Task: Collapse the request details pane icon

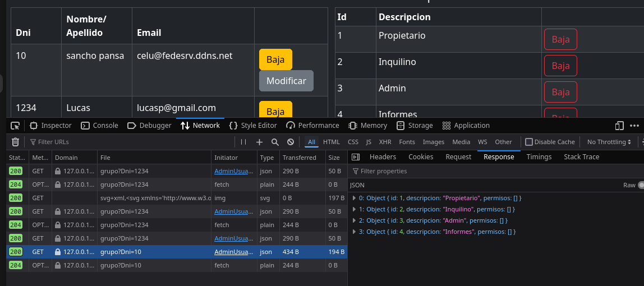Action: click(x=356, y=157)
